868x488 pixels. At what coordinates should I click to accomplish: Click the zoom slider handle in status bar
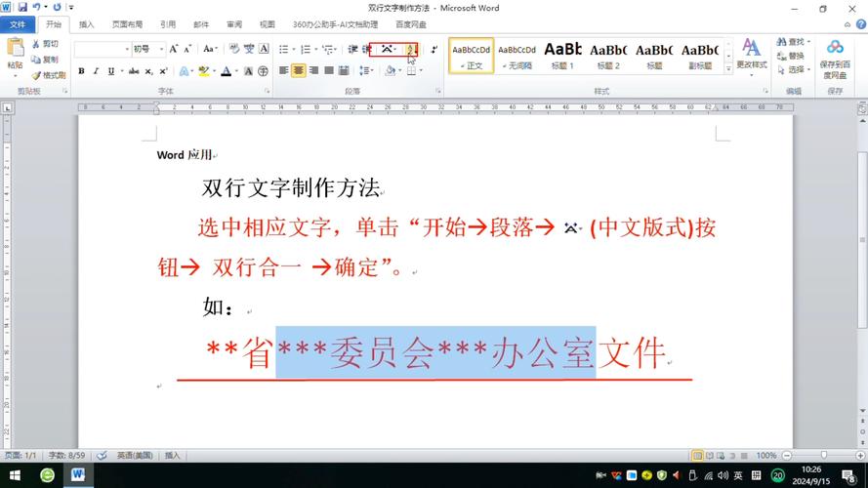click(x=824, y=456)
